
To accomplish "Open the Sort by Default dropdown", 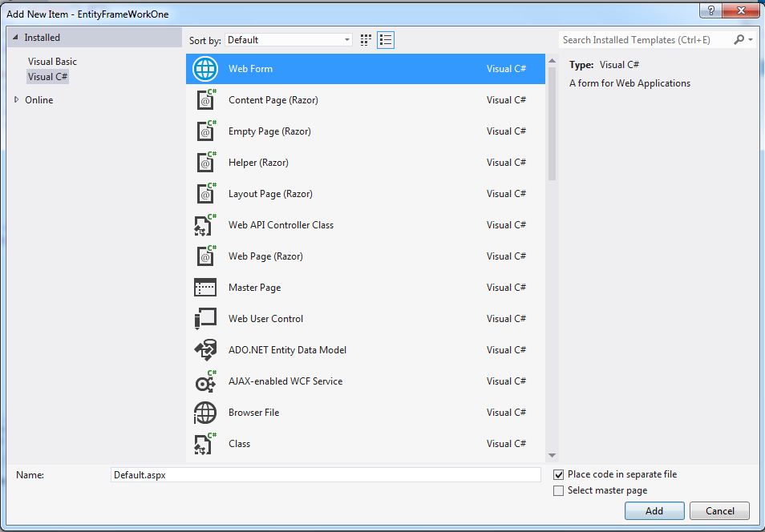I will (289, 40).
